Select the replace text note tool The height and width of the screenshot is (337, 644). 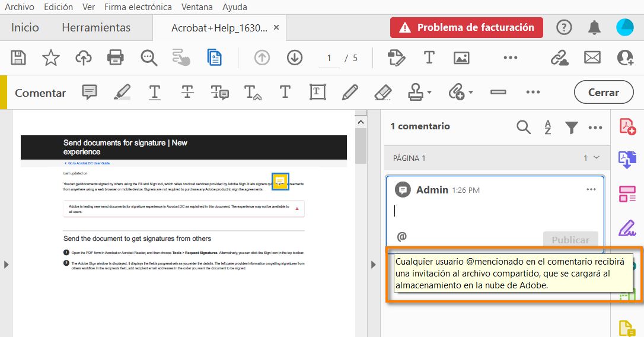click(220, 93)
